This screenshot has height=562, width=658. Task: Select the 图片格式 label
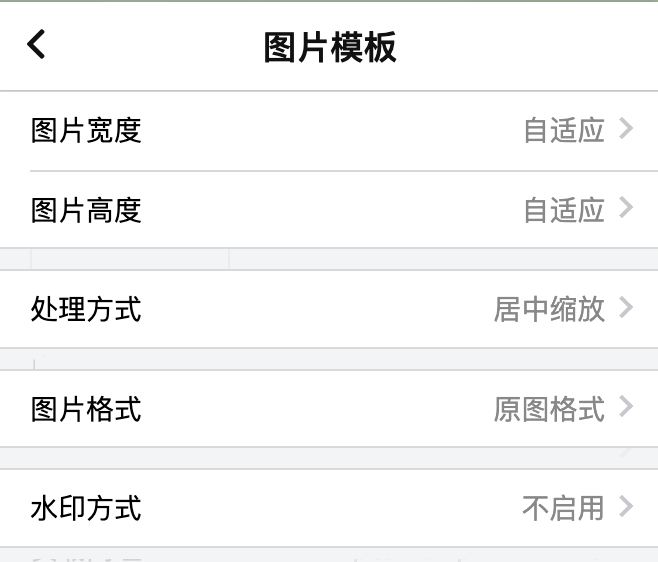86,409
